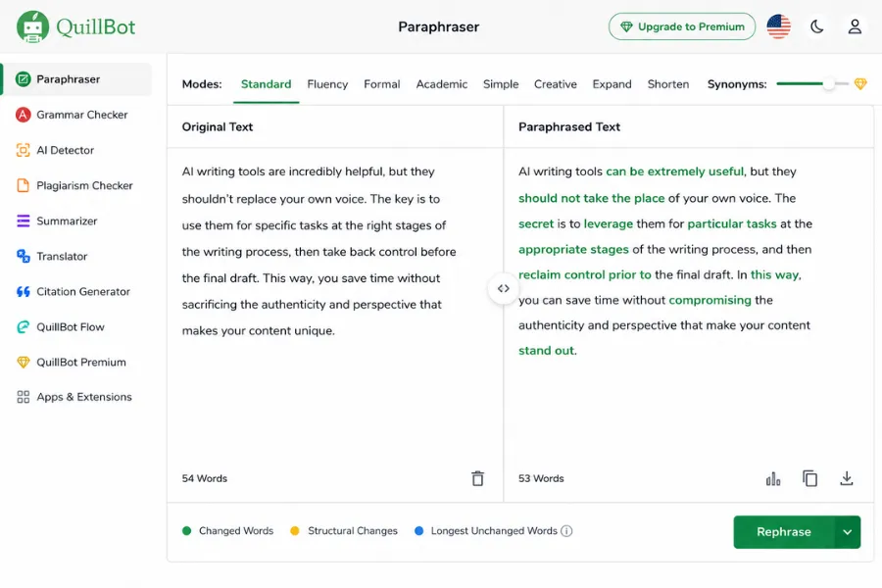
Task: Download paraphrased text icon
Action: click(847, 478)
